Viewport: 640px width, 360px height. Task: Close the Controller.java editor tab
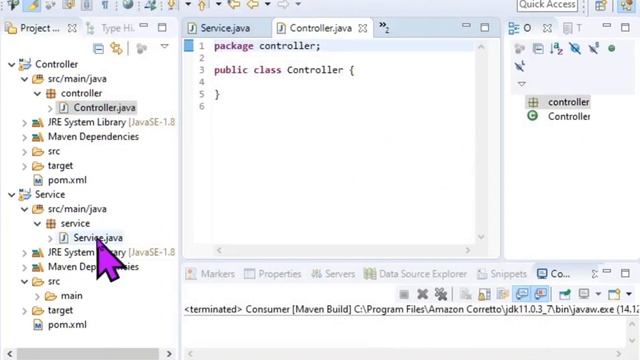click(x=362, y=28)
